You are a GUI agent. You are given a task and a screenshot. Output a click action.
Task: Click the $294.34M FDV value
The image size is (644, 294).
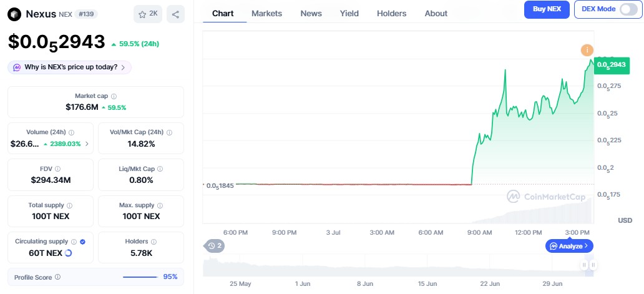point(51,180)
